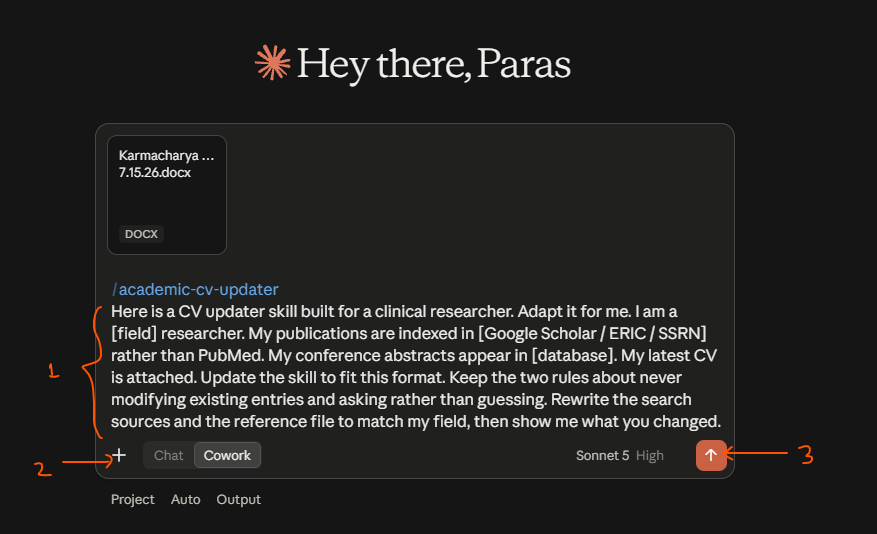Click the handwritten number 3 annotation
877x534 pixels.
pos(806,455)
